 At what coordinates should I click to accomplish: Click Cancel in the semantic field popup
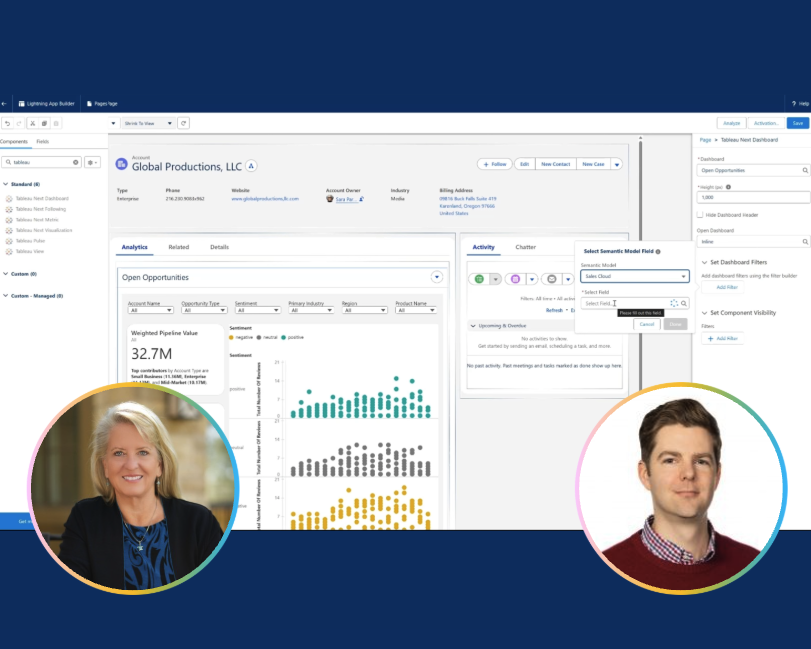(647, 324)
